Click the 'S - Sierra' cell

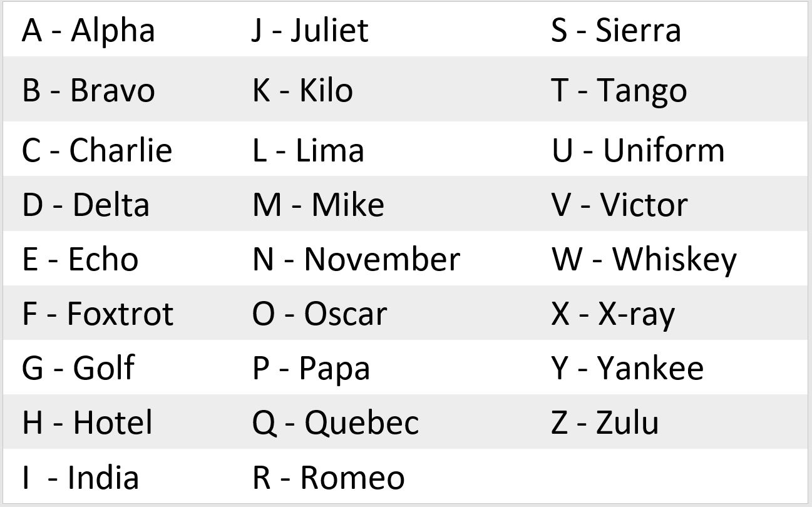615,30
